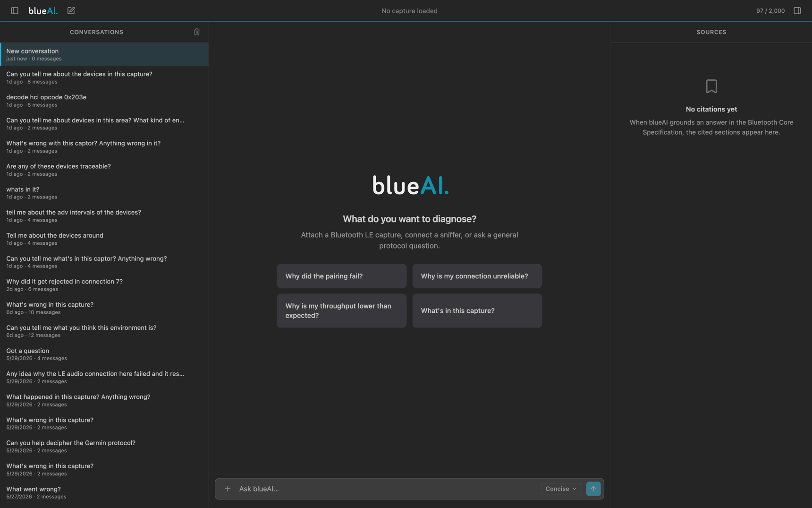Click the bookmark icon in Sources panel
This screenshot has width=812, height=508.
pos(711,86)
